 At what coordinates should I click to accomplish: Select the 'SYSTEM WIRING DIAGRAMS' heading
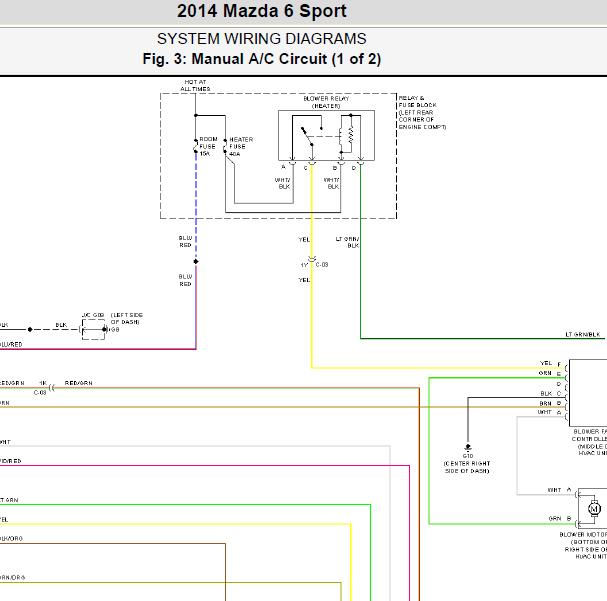coord(262,39)
